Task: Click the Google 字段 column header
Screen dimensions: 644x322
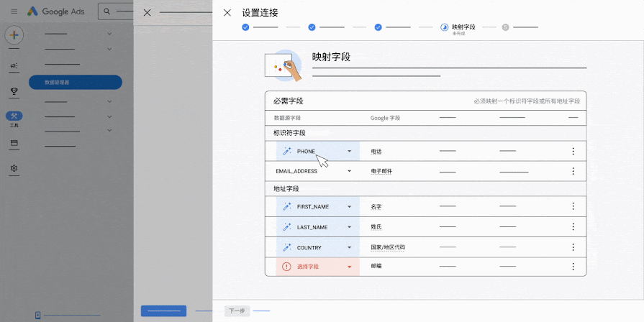Action: point(385,118)
